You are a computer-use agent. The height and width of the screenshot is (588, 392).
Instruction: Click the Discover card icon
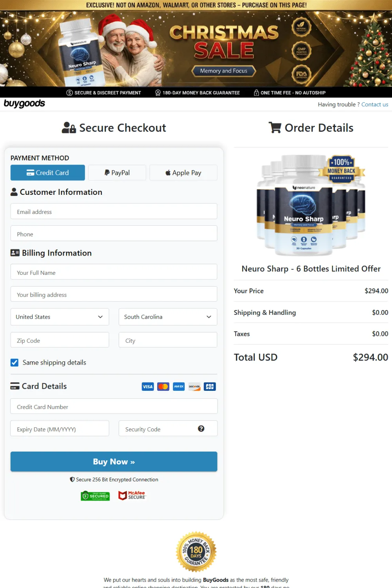(194, 387)
